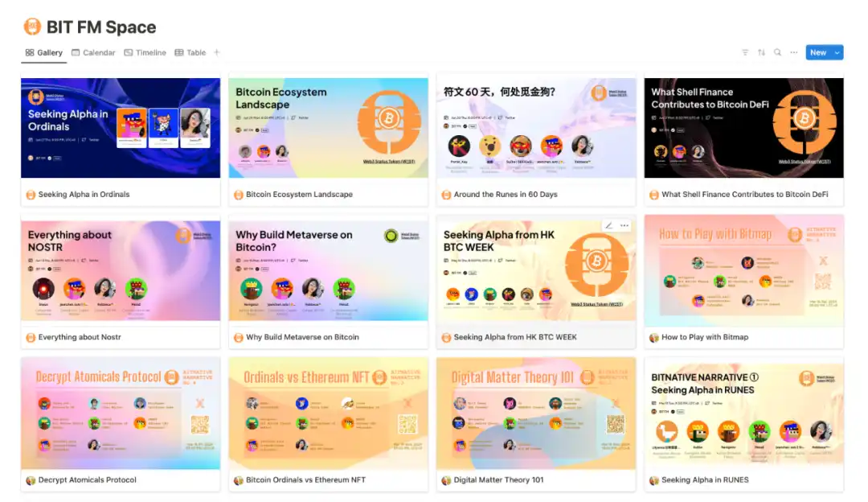Select the Gallery view tab
The width and height of the screenshot is (868, 502).
43,52
